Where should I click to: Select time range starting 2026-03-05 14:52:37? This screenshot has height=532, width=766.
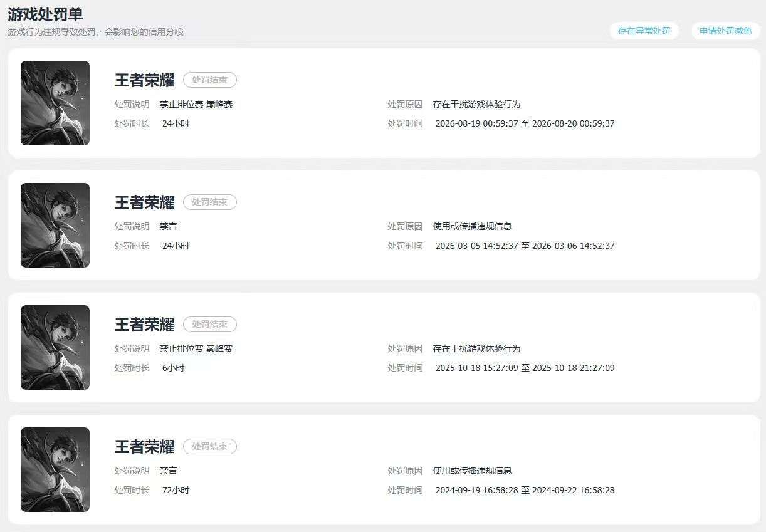[525, 246]
